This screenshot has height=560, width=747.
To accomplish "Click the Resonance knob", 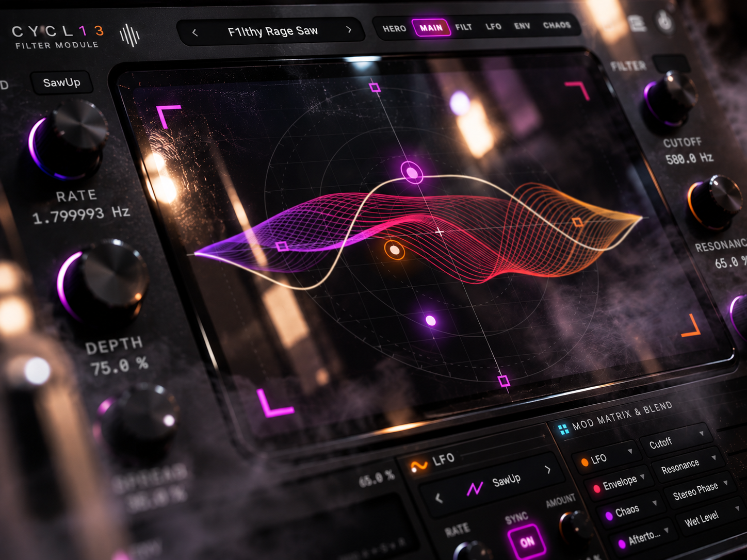I will [x=716, y=202].
